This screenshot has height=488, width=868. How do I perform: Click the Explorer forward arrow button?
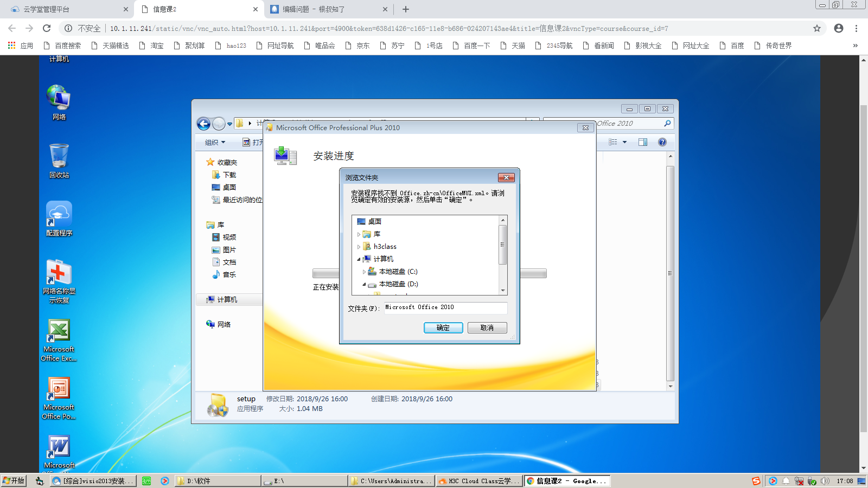[x=219, y=124]
